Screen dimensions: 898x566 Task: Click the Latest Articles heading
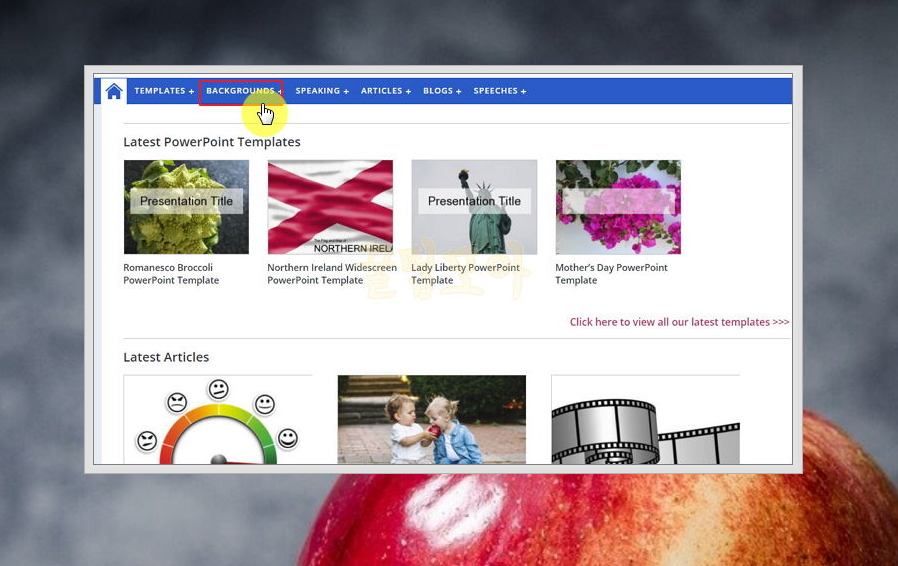click(x=166, y=357)
